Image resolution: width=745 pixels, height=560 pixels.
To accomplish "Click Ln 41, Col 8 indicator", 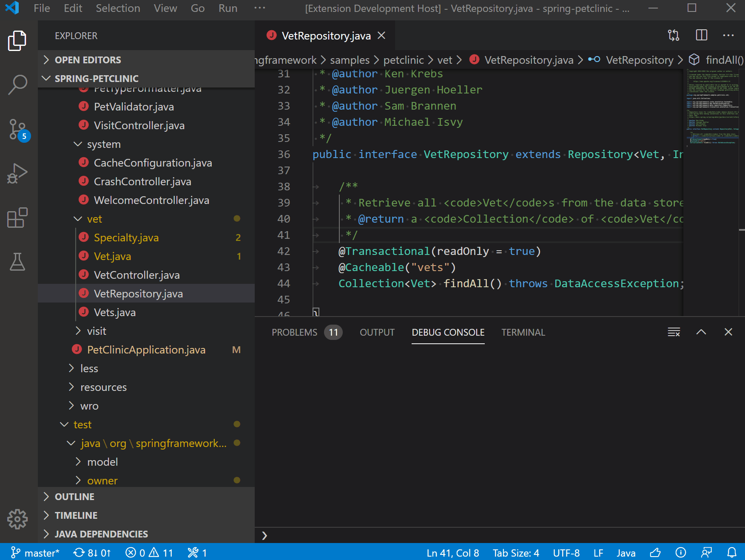I will click(x=452, y=553).
